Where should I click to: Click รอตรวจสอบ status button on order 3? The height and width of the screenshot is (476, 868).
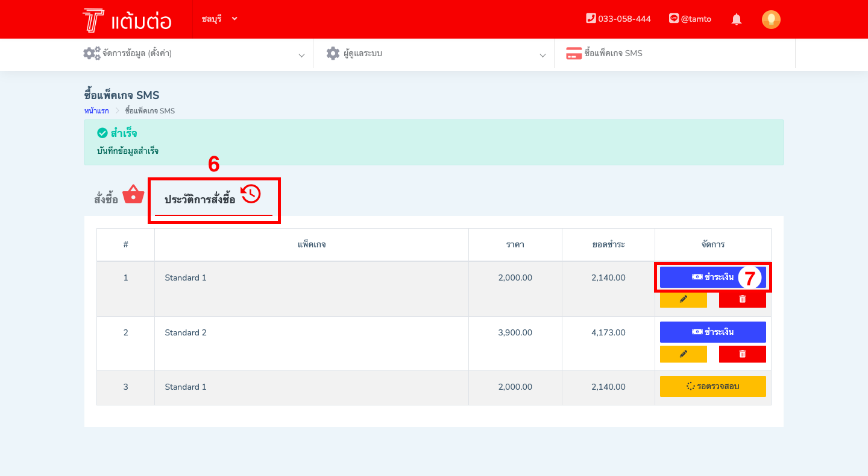pyautogui.click(x=713, y=386)
